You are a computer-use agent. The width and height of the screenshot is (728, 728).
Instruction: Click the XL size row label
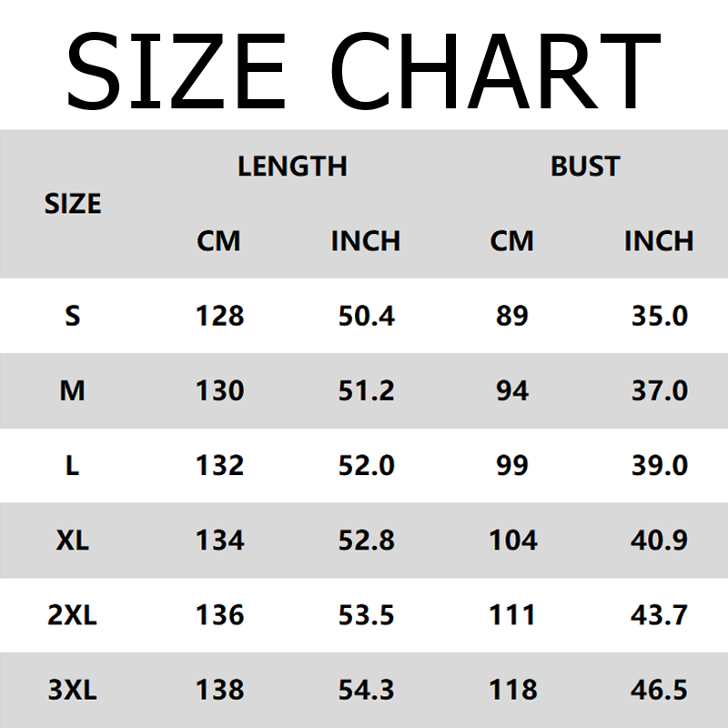click(73, 541)
